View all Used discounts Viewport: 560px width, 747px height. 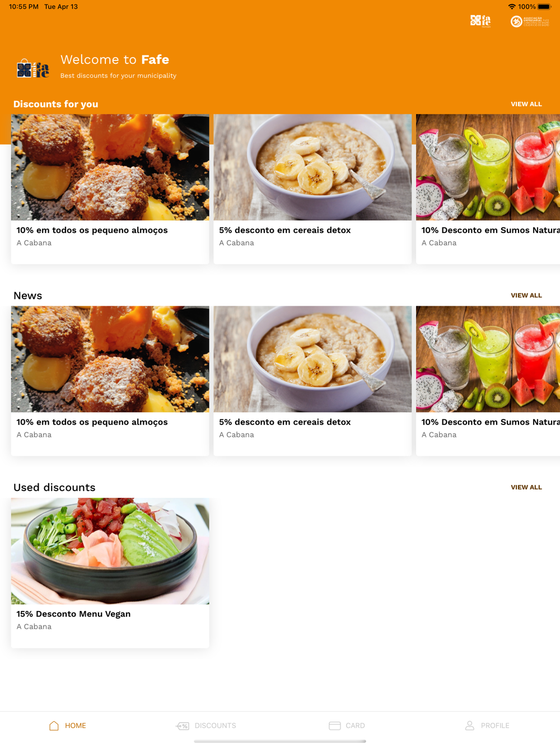pos(526,487)
